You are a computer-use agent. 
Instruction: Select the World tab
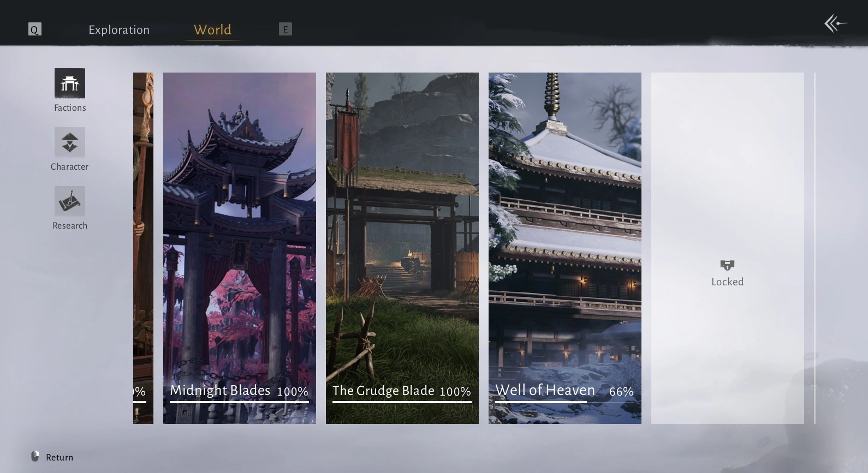click(x=212, y=29)
